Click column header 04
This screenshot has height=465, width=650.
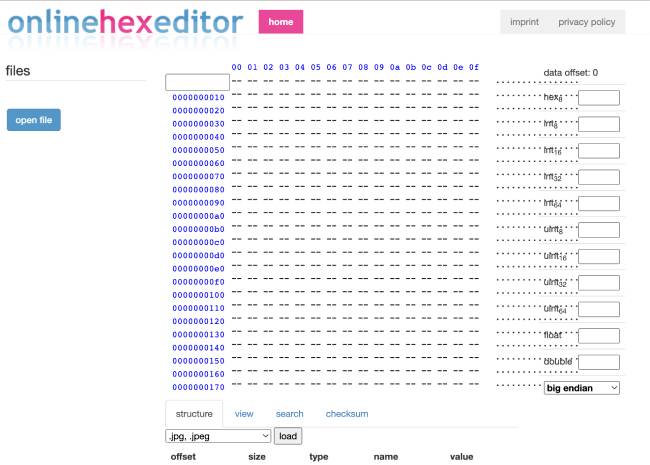300,67
